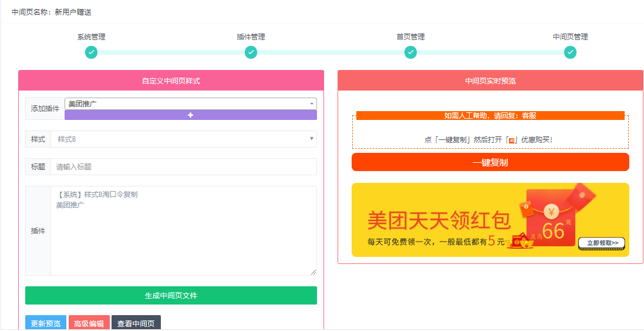Viewport: 644px width, 331px height.
Task: Click 生成中间页文件 green button
Action: point(171,295)
